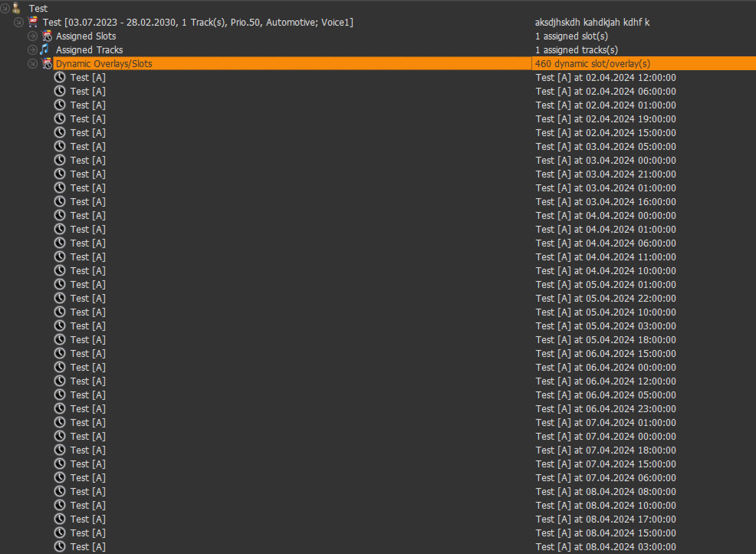Click clock icon of 02.04.2024 12:00:00 entry

(60, 77)
